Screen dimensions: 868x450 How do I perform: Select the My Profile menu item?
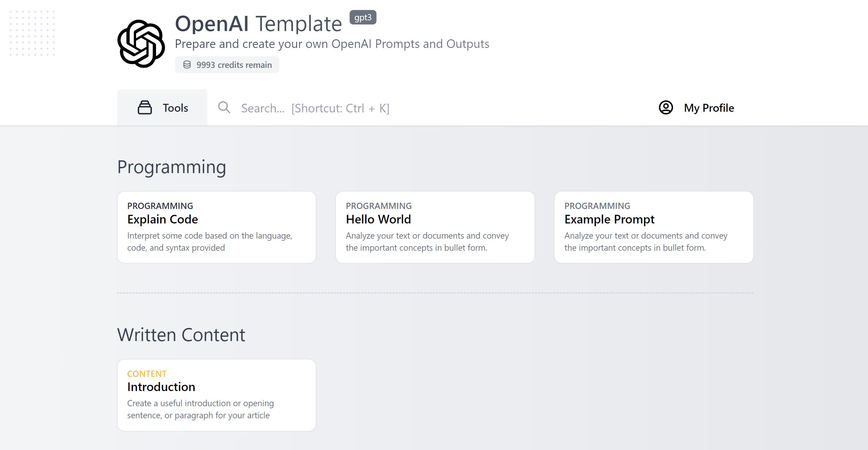(708, 108)
